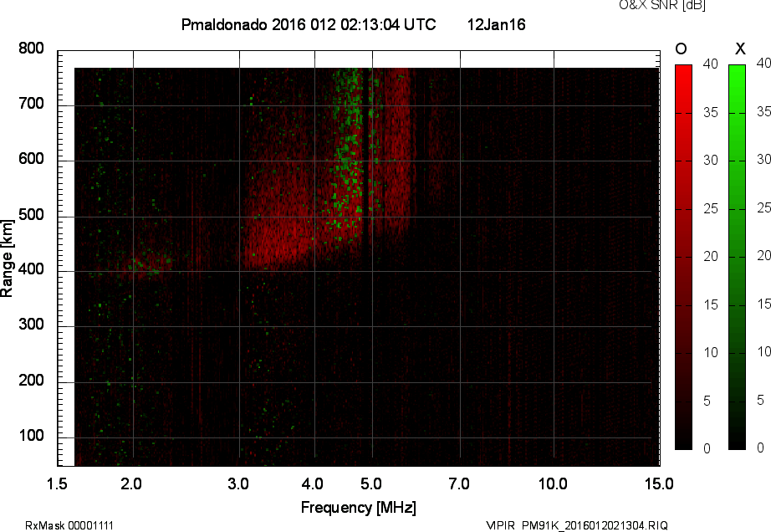Screen dimensions: 771x532
Task: Click the O colorbar '5' value
Action: [x=707, y=402]
